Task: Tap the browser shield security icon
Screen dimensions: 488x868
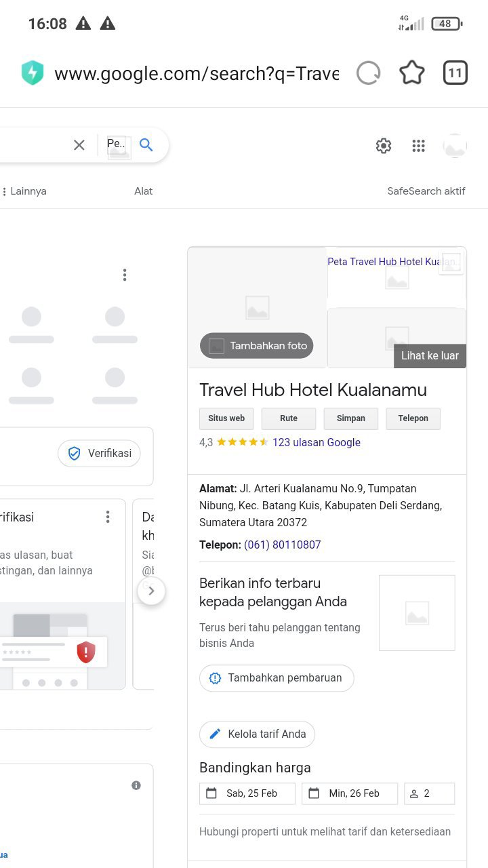Action: pos(33,73)
